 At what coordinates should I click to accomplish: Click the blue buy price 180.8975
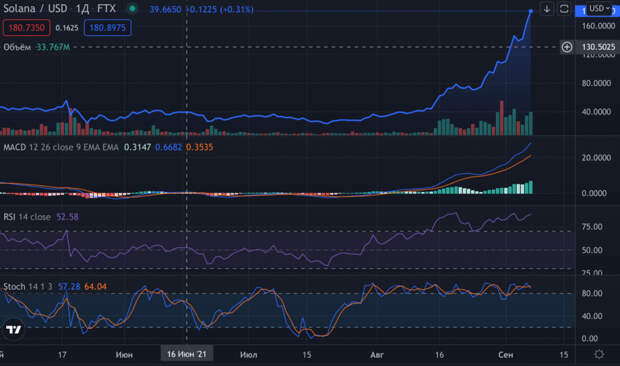click(x=108, y=28)
